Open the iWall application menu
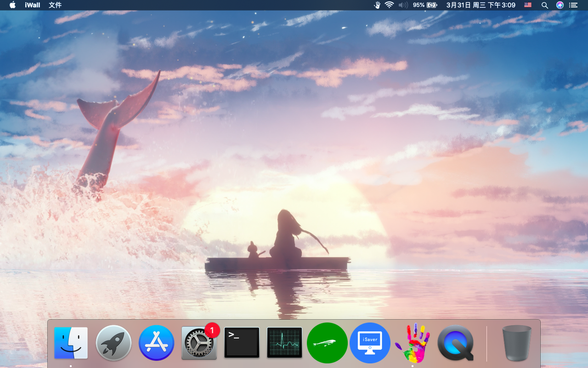This screenshot has width=588, height=368. 32,5
